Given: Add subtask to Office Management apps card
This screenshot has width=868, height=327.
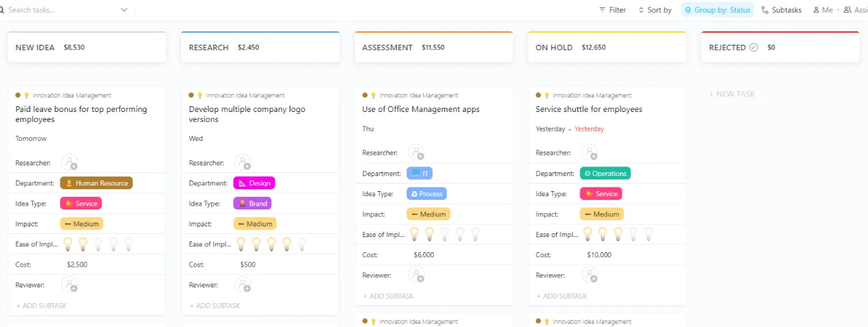Looking at the screenshot, I should click(x=389, y=296).
